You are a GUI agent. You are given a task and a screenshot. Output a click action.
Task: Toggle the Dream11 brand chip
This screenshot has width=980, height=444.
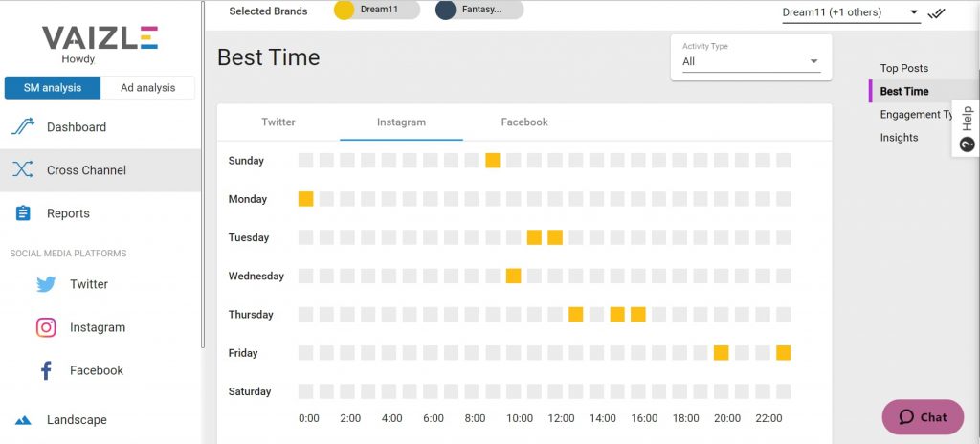point(377,10)
